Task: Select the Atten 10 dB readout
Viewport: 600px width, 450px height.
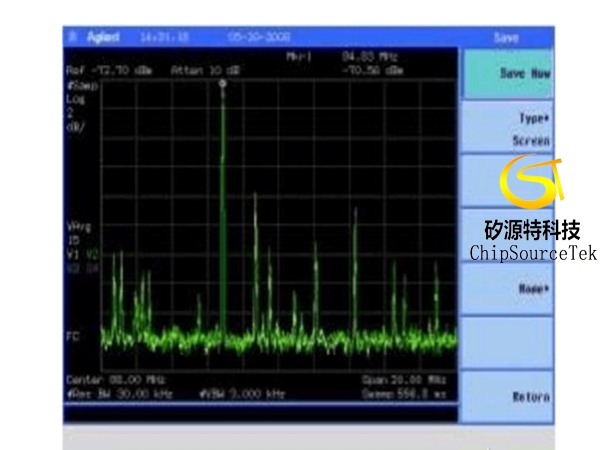Action: point(205,70)
